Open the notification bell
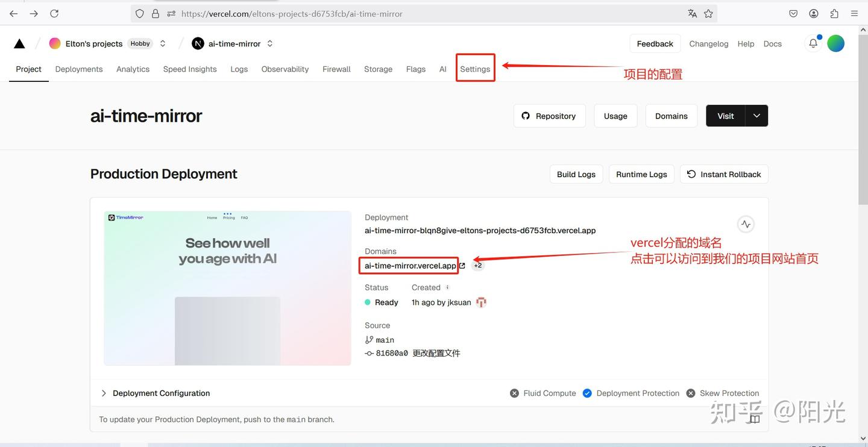Screen dimensions: 868x447 click(812, 43)
